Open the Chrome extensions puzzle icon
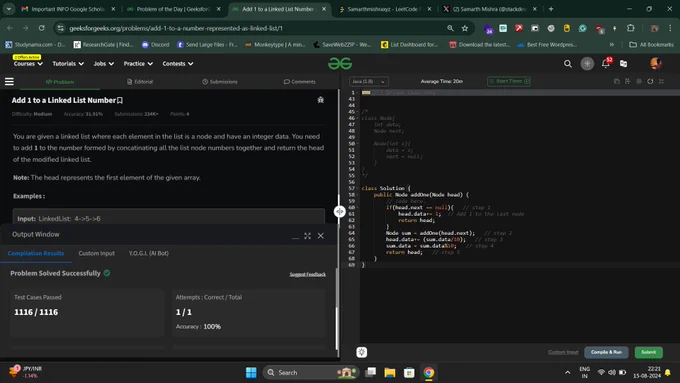680x383 pixels. click(x=631, y=28)
